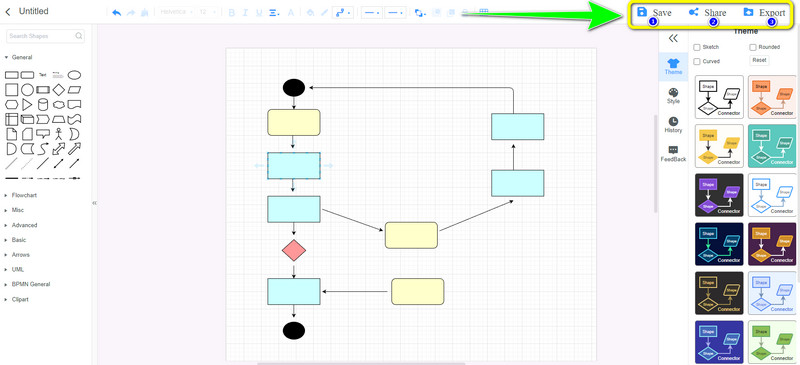Enable the Rounded checkbox

[753, 47]
